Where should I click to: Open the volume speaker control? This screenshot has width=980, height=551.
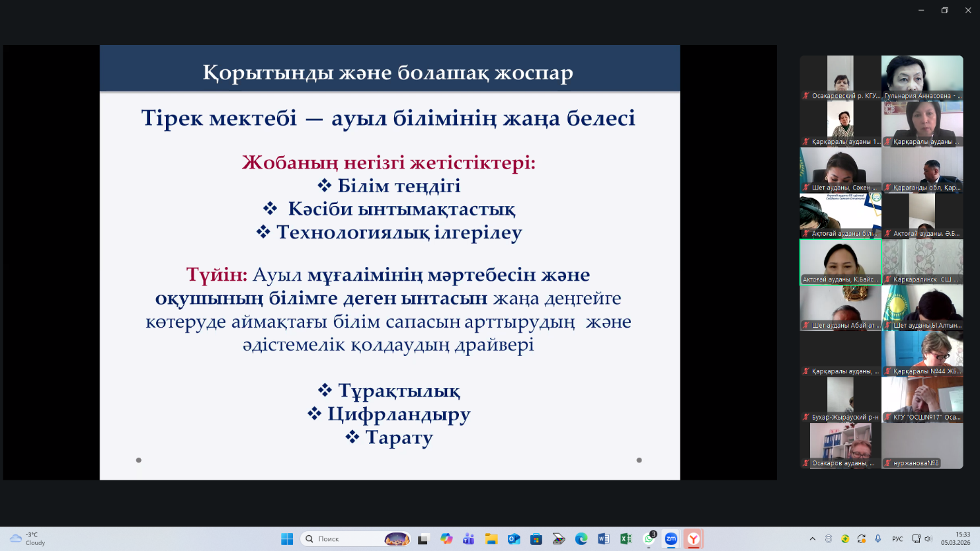[928, 539]
